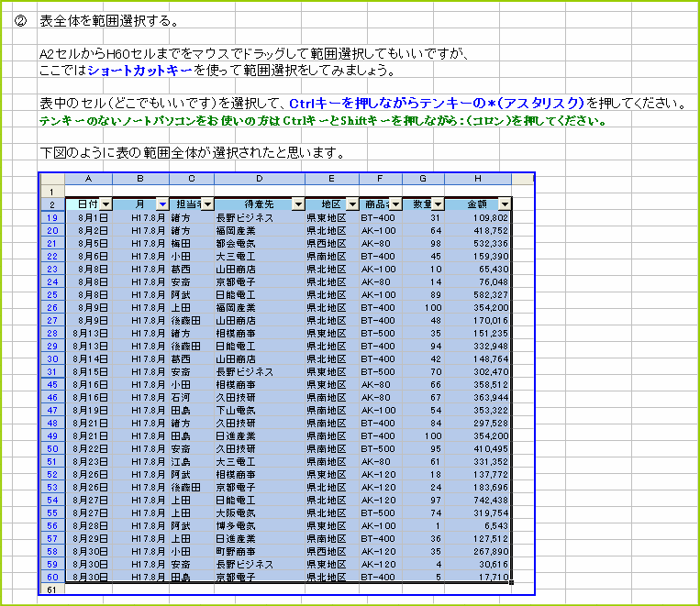This screenshot has height=606, width=700.
Task: Click the ショートカットキー blue text
Action: (x=140, y=71)
